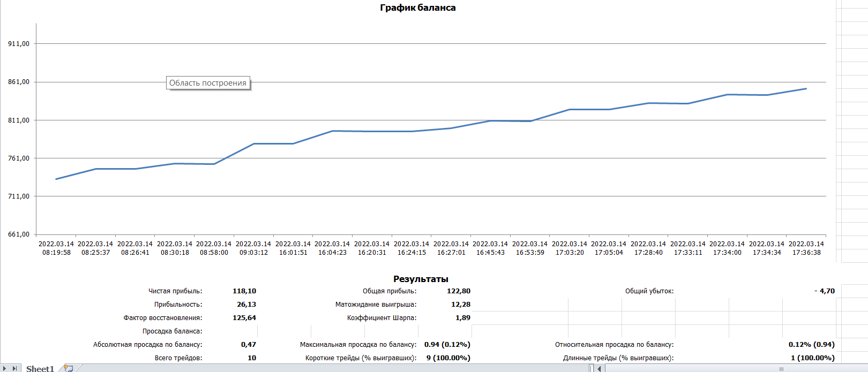Click the 08:30:18 date axis label
Viewport: 868px width, 372px height.
pos(175,248)
